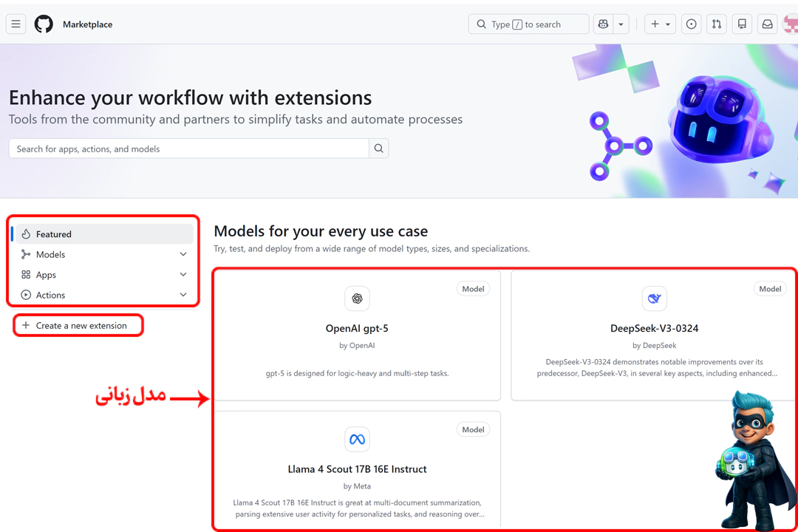Screen dimensions: 798x532
Task: Click the extensions search input field
Action: 188,148
